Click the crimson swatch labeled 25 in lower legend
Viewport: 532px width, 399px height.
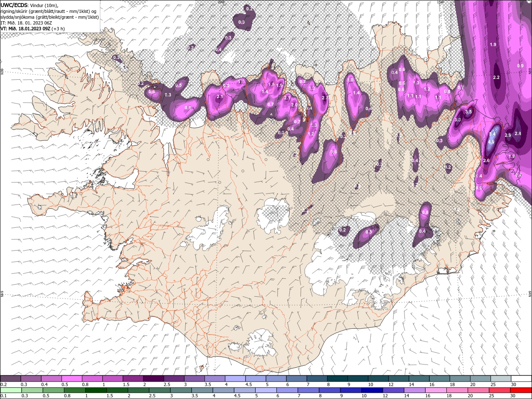[x=499, y=390]
